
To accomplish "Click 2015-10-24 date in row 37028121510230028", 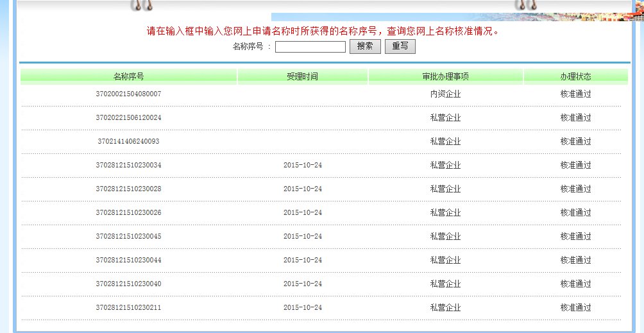I will (x=303, y=189).
